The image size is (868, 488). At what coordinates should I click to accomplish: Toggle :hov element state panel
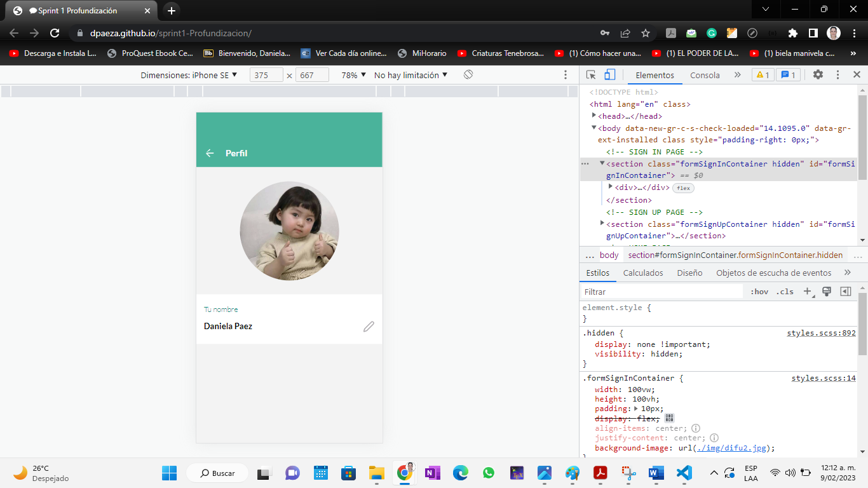coord(759,291)
